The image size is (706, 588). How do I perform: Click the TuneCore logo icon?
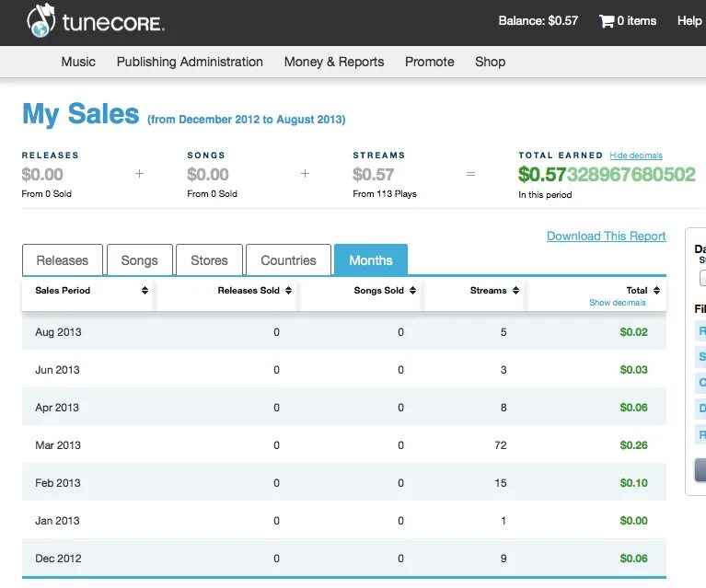(x=41, y=21)
